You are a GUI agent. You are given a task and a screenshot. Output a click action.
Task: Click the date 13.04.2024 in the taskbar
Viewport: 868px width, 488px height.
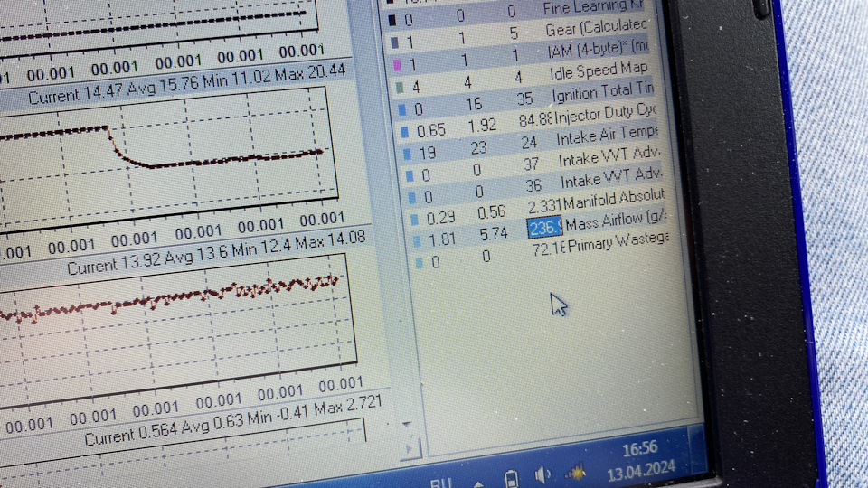tap(640, 471)
